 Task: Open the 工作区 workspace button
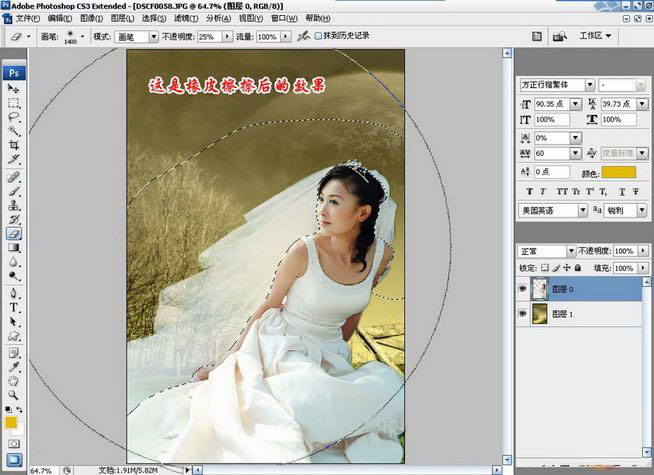point(595,36)
